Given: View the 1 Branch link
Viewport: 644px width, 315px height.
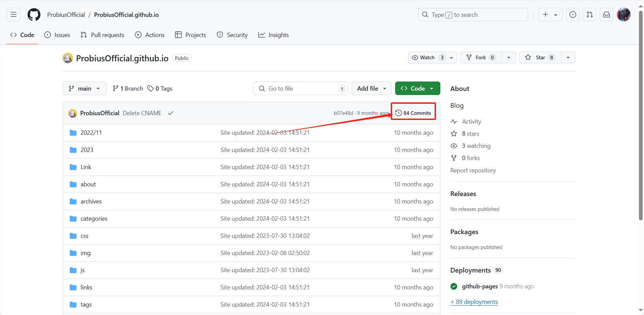Looking at the screenshot, I should click(128, 88).
